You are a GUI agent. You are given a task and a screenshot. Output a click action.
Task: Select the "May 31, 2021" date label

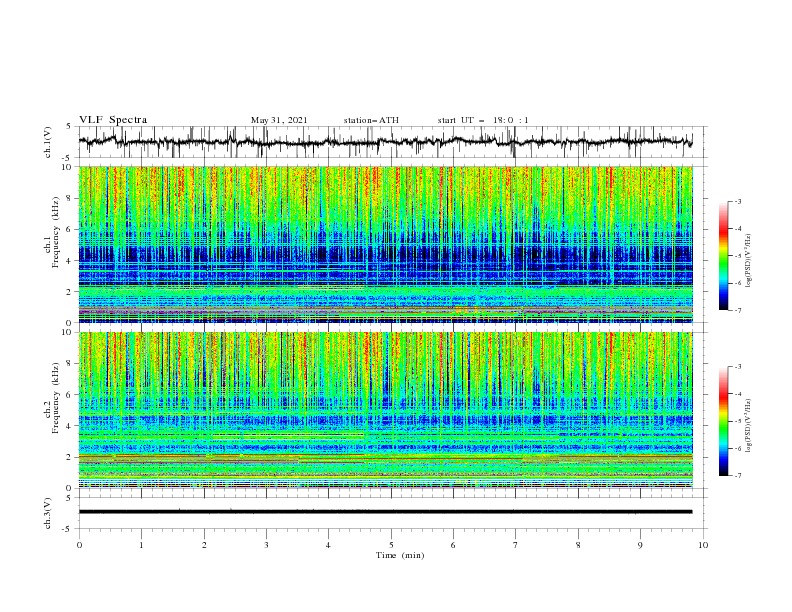(279, 120)
